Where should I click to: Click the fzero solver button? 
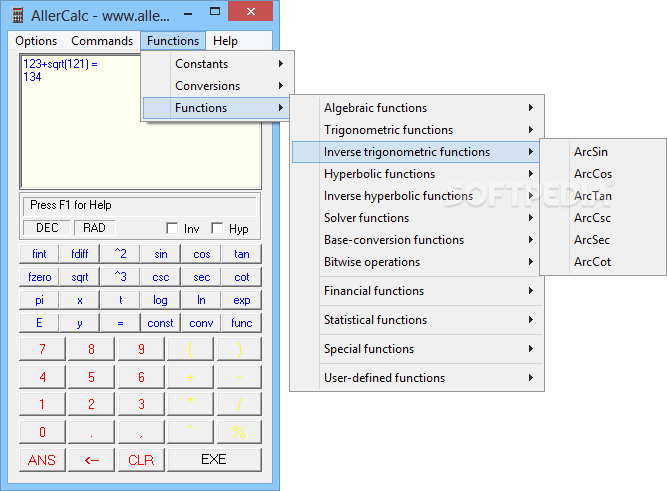coord(39,277)
